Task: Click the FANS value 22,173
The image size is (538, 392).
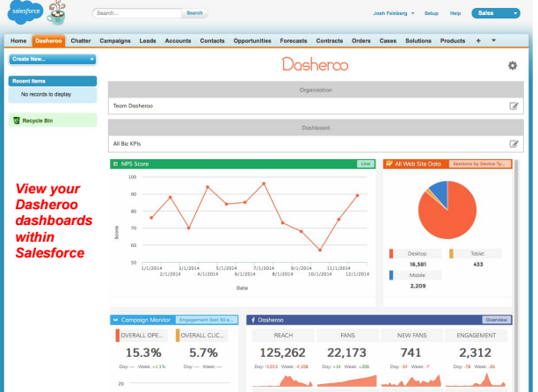Action: coord(347,352)
